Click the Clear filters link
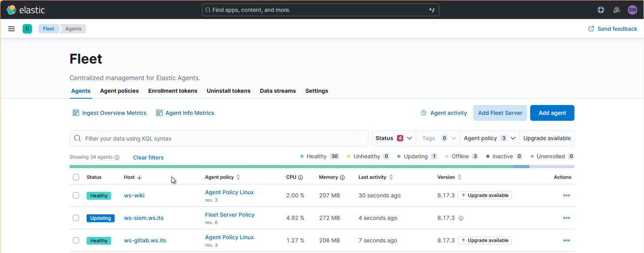Screen dimensions: 644x253 [148, 157]
